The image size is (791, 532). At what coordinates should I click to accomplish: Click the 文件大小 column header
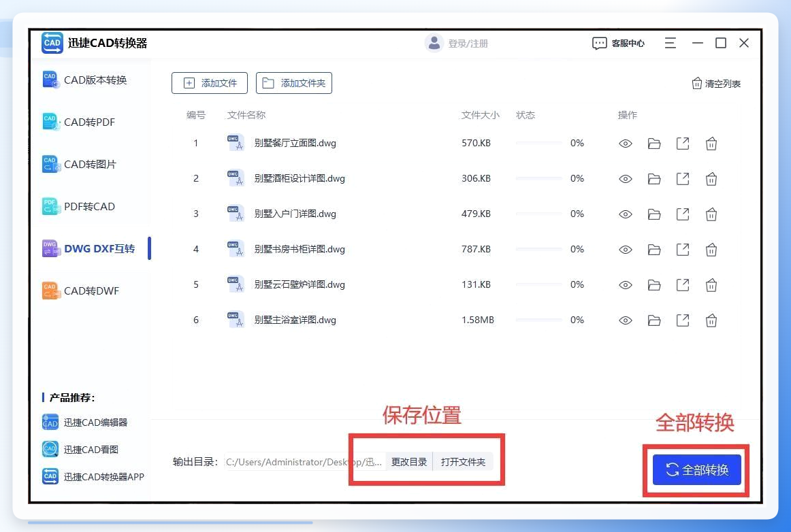pyautogui.click(x=481, y=115)
